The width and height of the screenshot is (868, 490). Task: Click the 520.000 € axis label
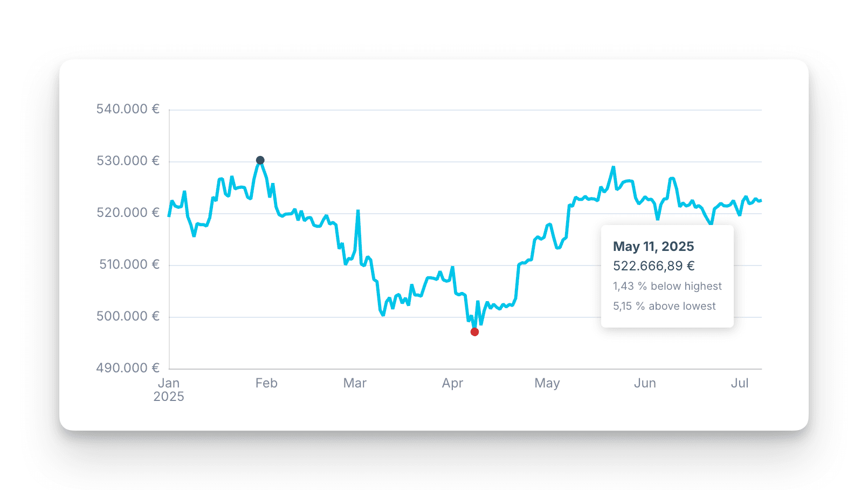[x=128, y=213]
